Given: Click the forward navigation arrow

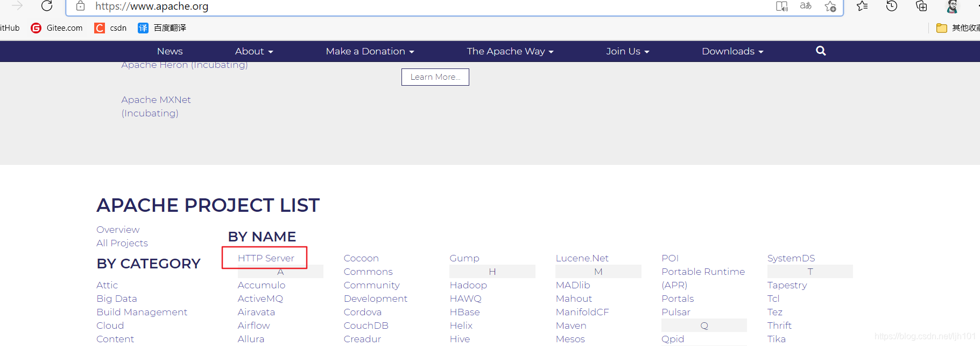Looking at the screenshot, I should click(x=17, y=6).
